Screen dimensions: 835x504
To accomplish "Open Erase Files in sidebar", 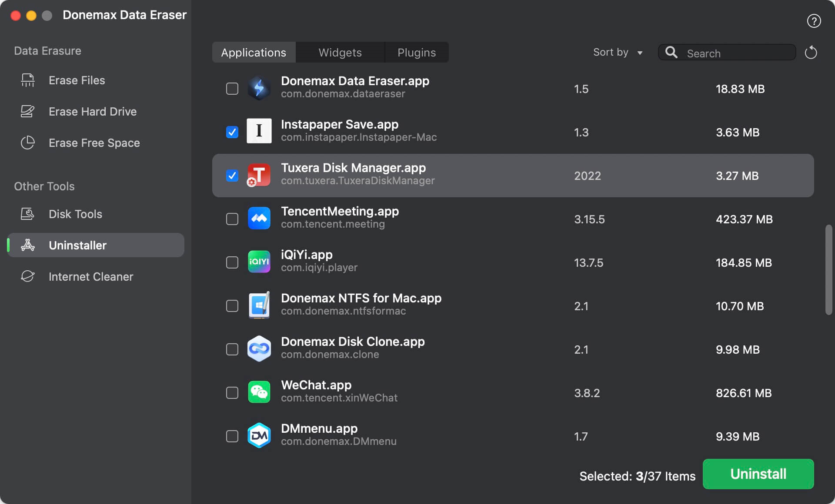I will [x=96, y=80].
